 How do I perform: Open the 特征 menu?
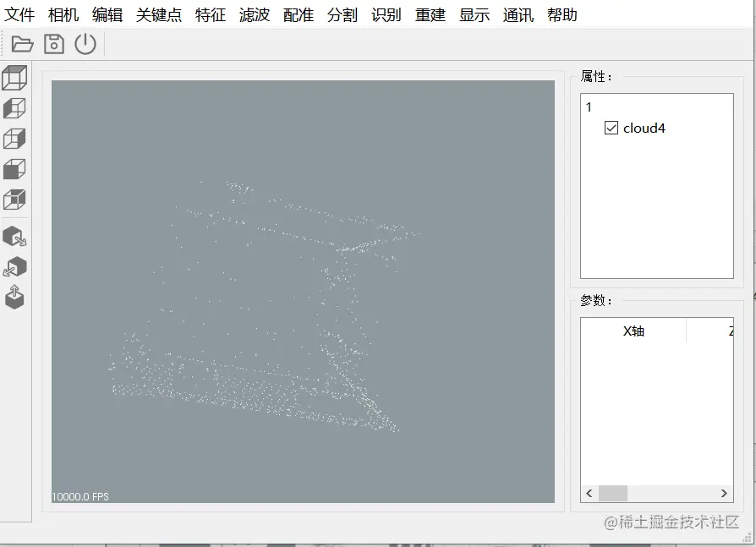211,15
